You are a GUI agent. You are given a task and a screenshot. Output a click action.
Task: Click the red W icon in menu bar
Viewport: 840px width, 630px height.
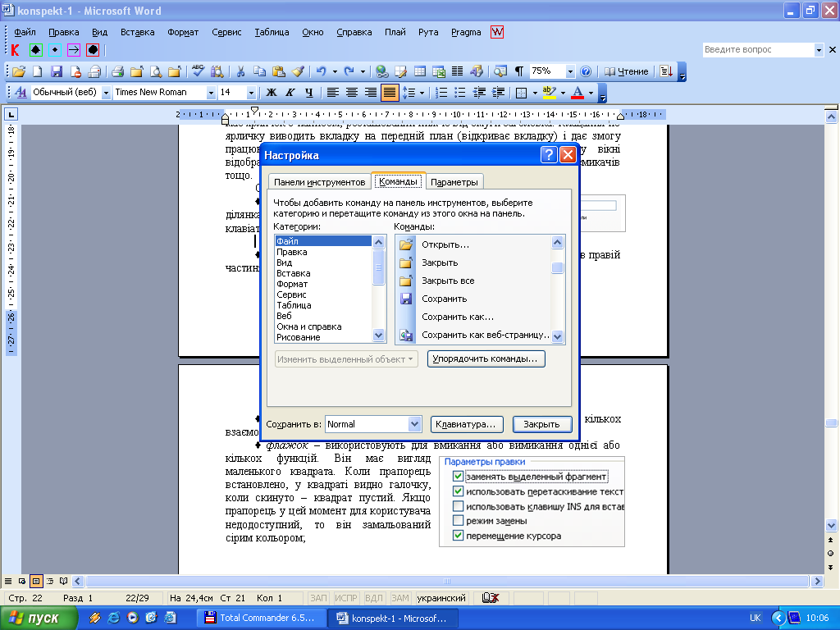coord(497,32)
